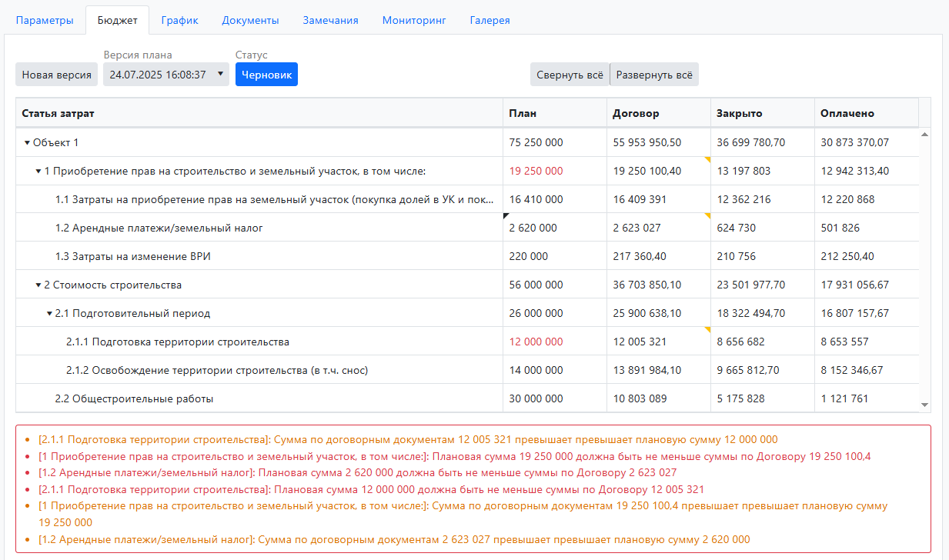The image size is (949, 560).
Task: Open the График tab
Action: tap(180, 21)
